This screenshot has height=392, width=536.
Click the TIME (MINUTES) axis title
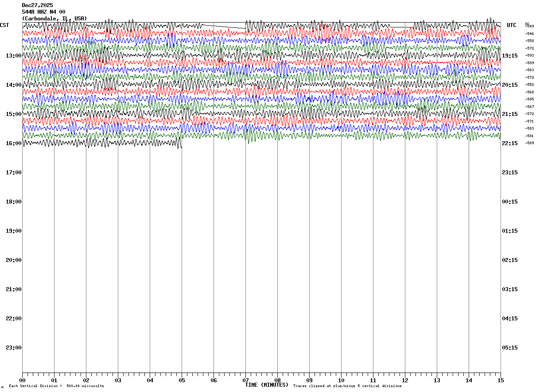[x=267, y=385]
